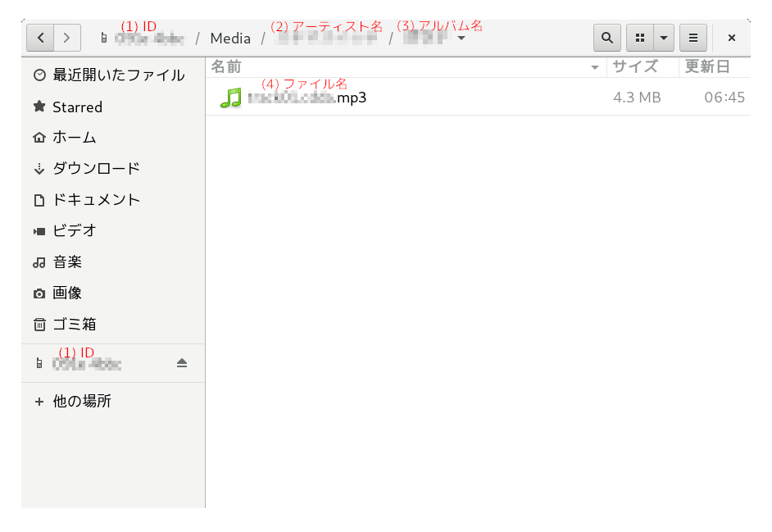Click 他の場所 other locations
Image resolution: width=772 pixels, height=532 pixels.
pyautogui.click(x=81, y=402)
